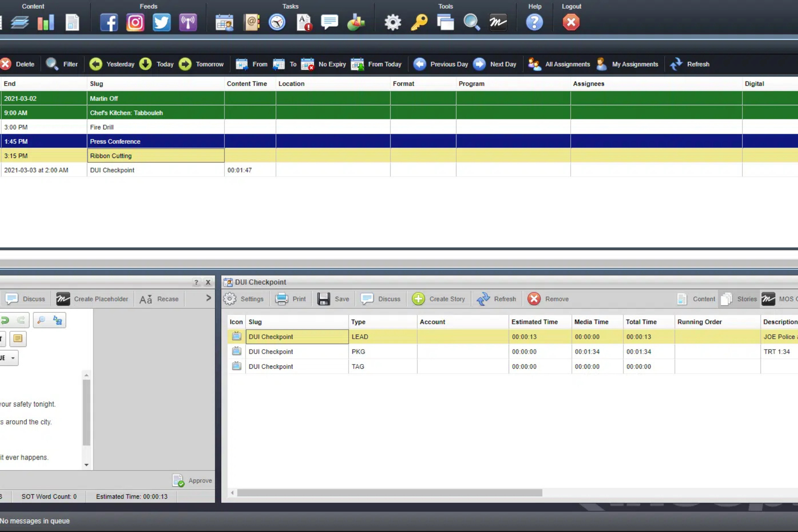Open the Facebook feed icon
The width and height of the screenshot is (798, 532).
pos(109,22)
